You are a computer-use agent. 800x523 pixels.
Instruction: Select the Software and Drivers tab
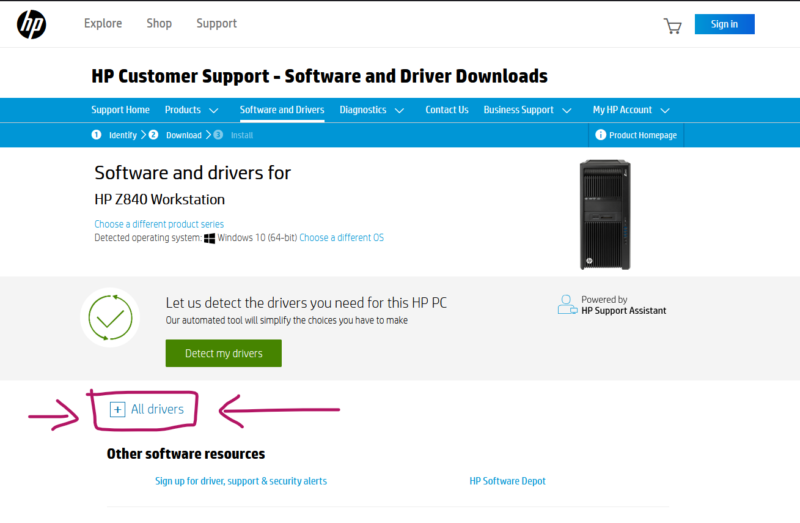click(x=282, y=110)
